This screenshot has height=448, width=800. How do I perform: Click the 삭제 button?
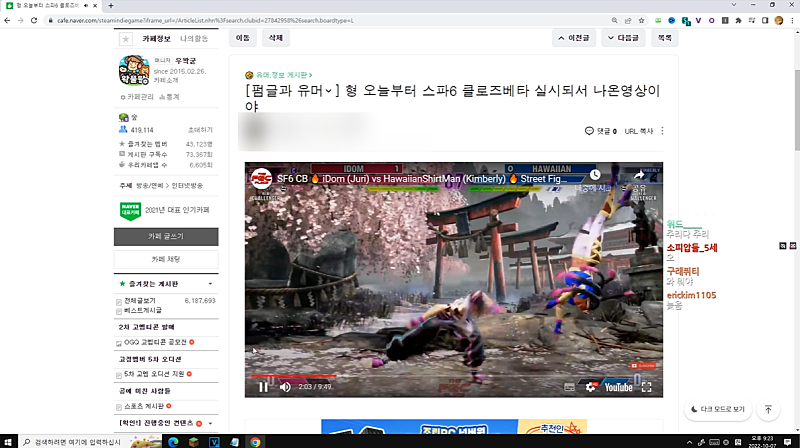pos(276,38)
